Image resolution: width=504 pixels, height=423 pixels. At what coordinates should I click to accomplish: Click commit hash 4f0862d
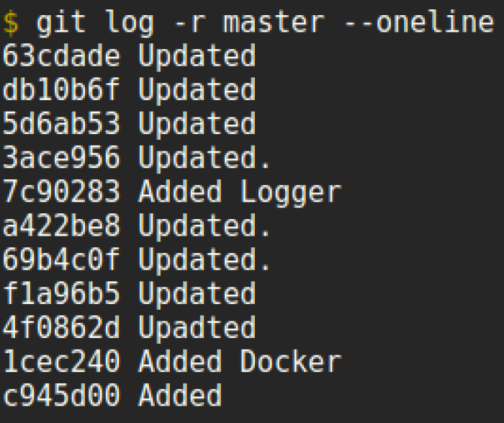pos(61,327)
